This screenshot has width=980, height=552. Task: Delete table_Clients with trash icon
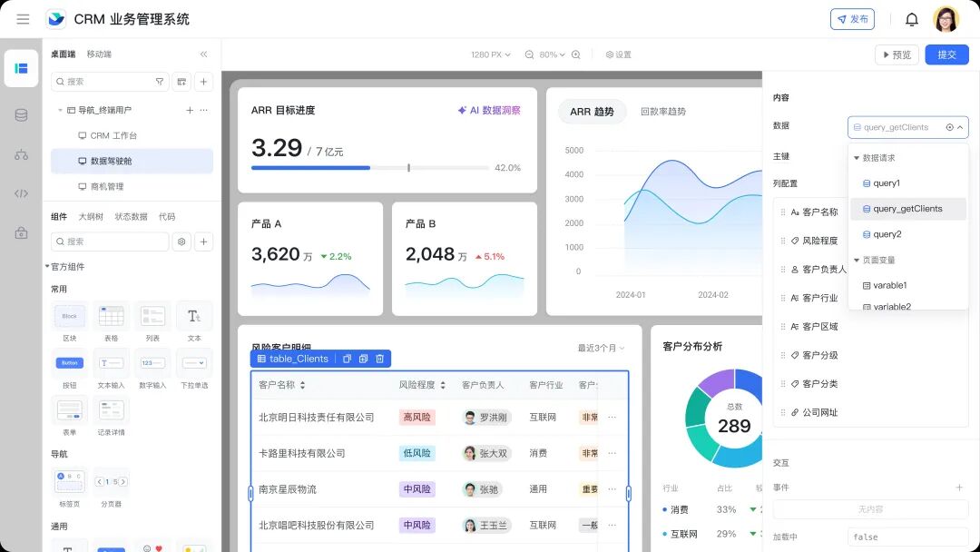pos(379,359)
